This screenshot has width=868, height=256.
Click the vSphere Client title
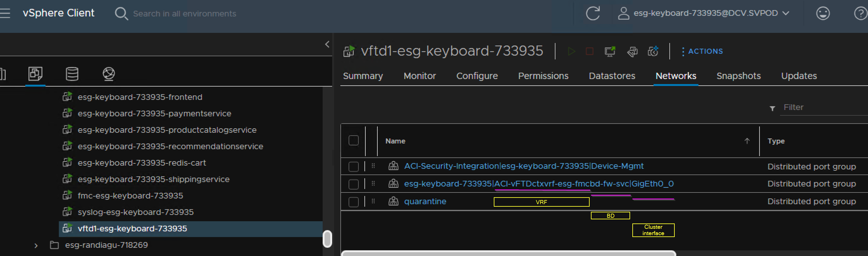point(58,13)
